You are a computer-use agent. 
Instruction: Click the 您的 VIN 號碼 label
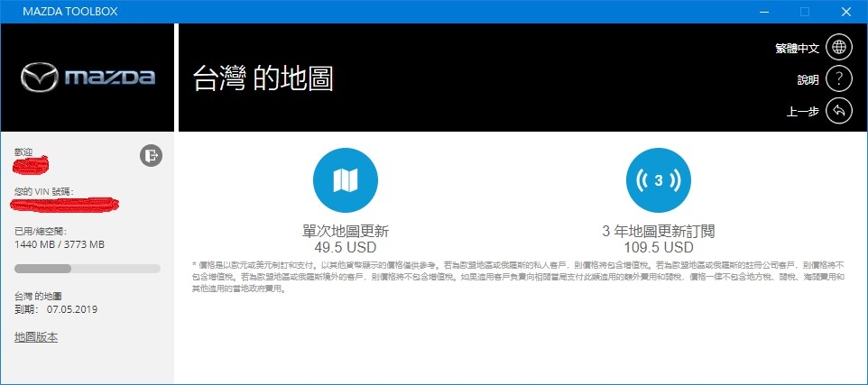tap(44, 191)
